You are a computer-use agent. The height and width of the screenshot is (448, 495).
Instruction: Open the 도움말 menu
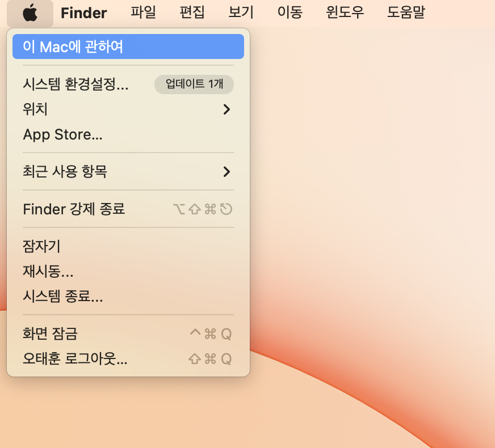pos(406,12)
